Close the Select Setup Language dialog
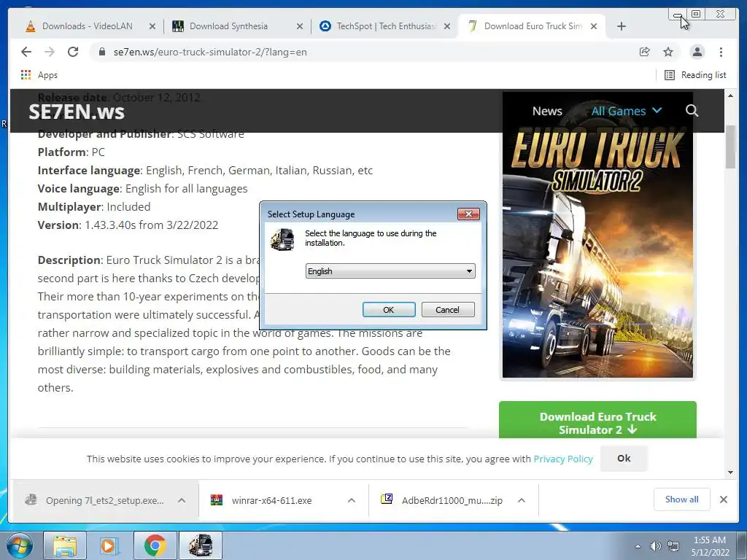 point(468,214)
